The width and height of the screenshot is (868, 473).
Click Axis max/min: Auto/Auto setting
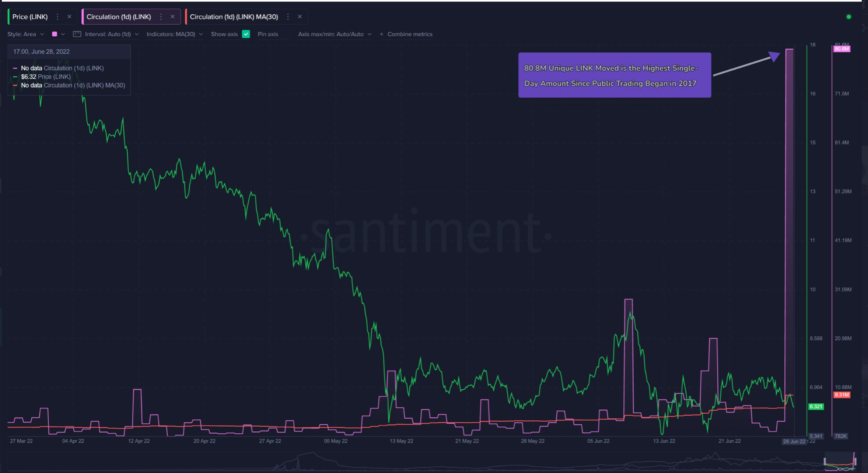(x=331, y=34)
